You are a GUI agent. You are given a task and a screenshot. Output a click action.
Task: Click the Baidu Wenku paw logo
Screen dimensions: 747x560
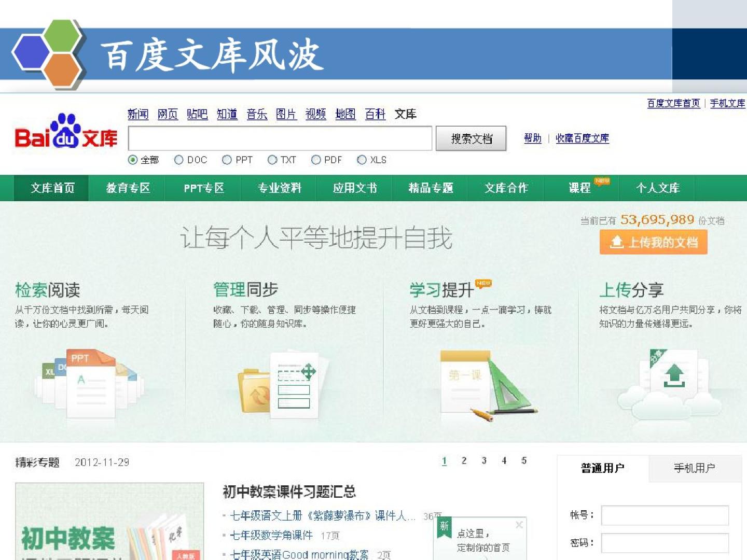click(x=66, y=132)
